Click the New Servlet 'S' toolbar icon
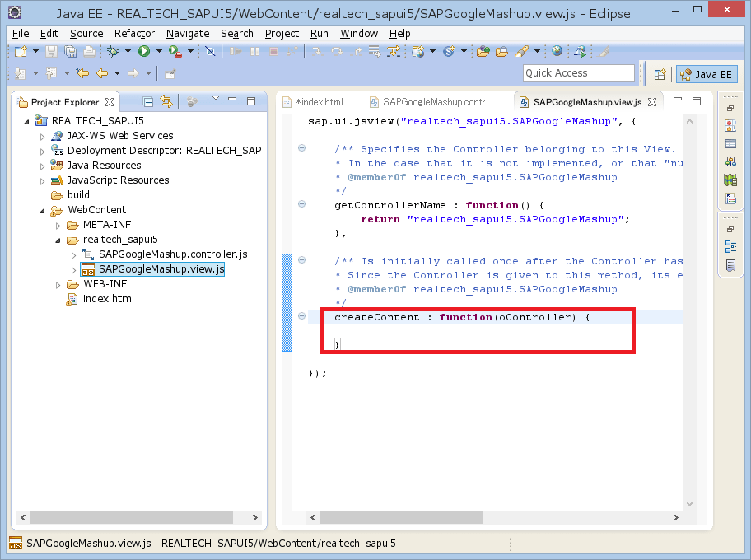 [x=449, y=51]
